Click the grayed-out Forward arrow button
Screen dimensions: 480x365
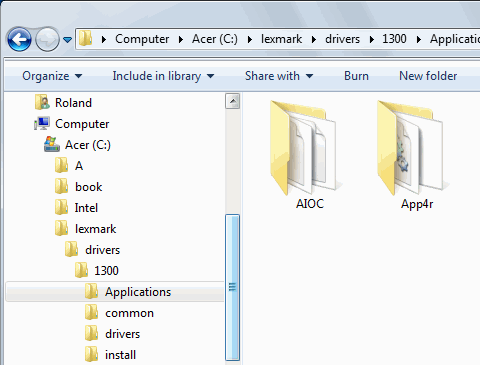click(47, 39)
